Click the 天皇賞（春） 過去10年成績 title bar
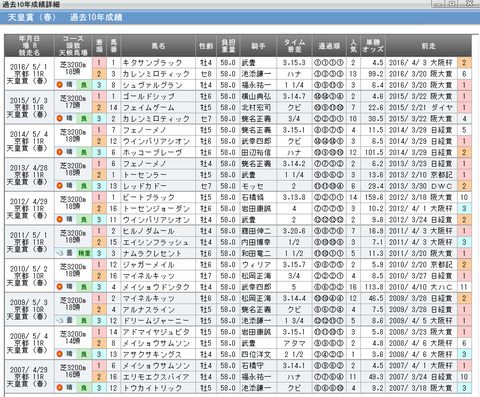This screenshot has width=480, height=397. (240, 17)
